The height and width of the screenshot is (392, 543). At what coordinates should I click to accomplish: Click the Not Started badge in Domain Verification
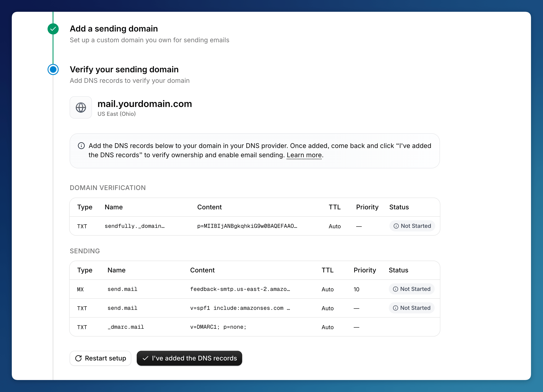[x=412, y=226]
